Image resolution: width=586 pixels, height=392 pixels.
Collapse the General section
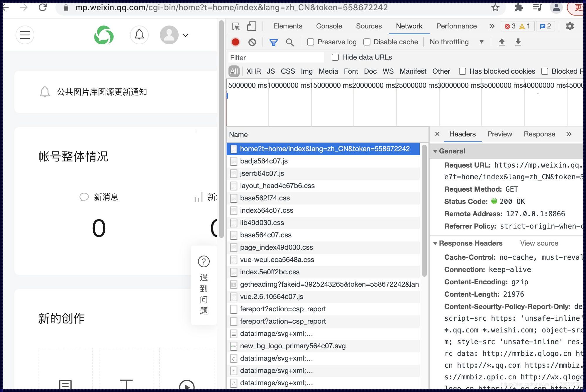(x=436, y=151)
